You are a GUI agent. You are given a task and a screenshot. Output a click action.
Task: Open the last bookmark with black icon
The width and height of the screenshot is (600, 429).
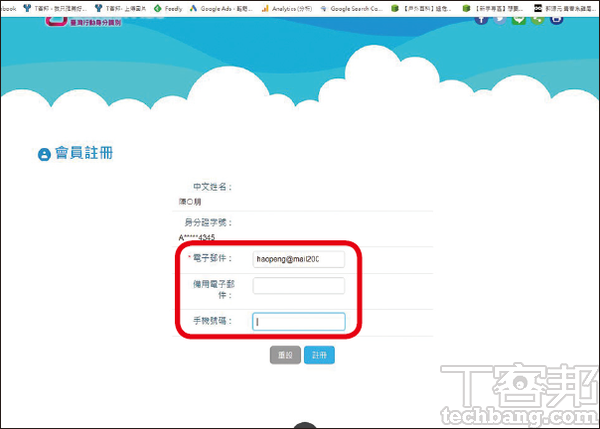click(x=564, y=8)
